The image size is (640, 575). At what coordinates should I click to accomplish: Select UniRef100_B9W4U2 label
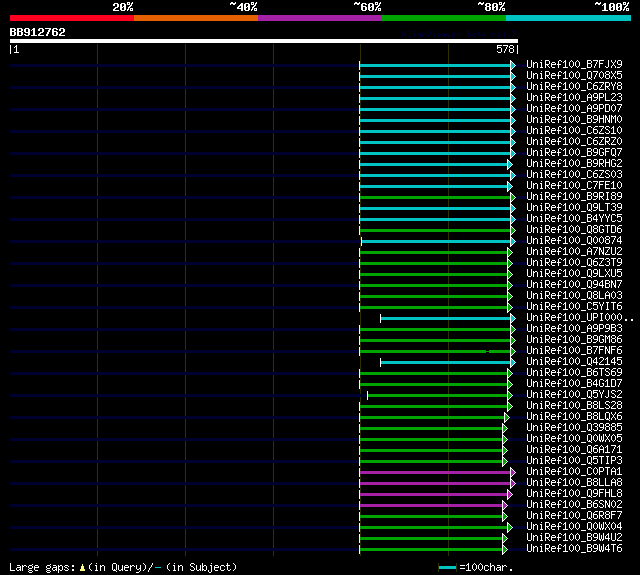point(574,538)
